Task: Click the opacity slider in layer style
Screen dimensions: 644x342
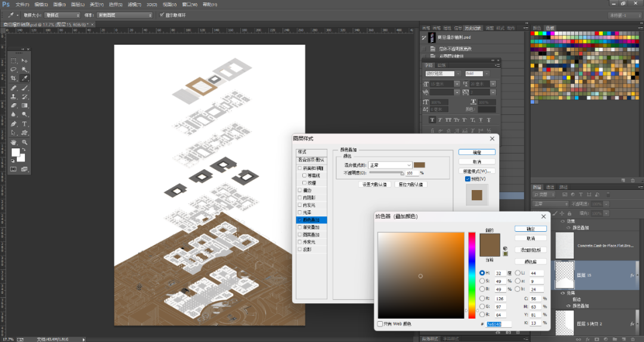Action: (x=386, y=173)
